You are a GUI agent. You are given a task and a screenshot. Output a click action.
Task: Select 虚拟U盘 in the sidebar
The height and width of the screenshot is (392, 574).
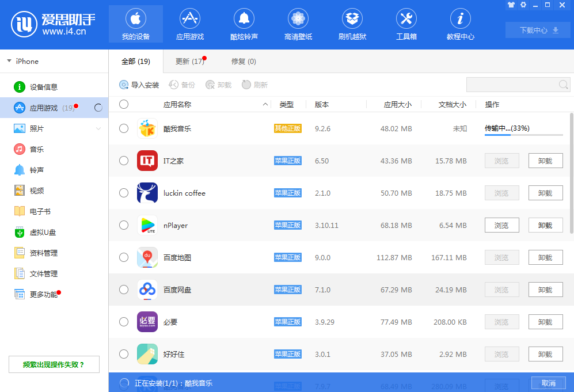tap(54, 232)
